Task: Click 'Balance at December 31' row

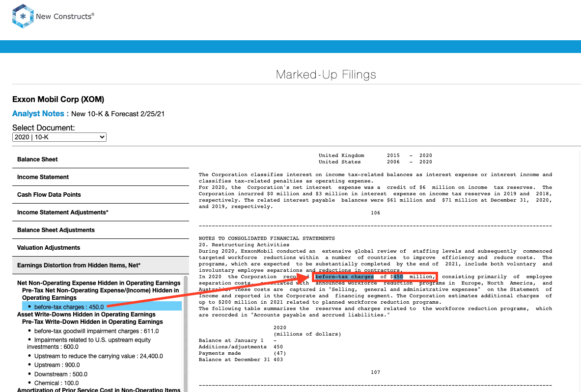Action: 241,360
